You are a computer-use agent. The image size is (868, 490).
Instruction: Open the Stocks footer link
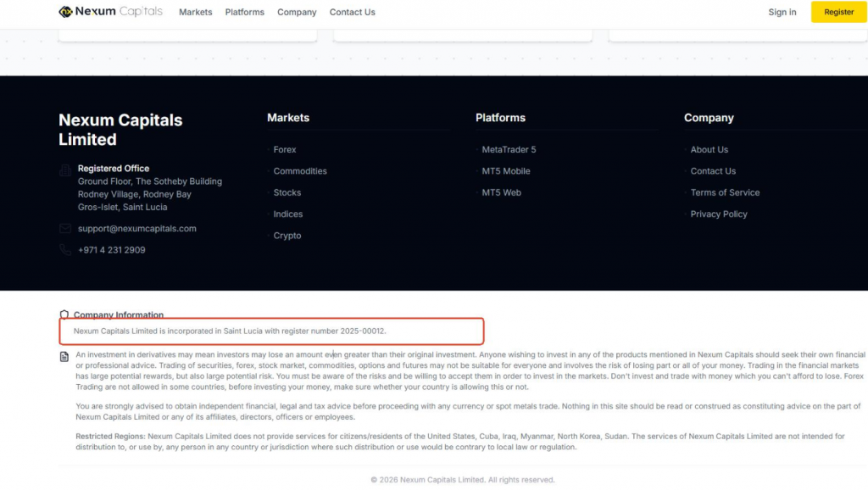pyautogui.click(x=287, y=192)
